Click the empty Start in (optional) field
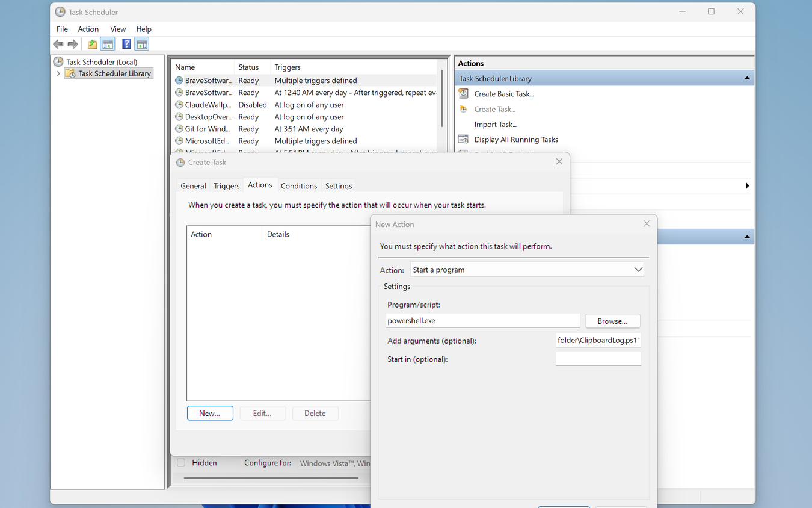Viewport: 812px width, 508px height. point(598,359)
